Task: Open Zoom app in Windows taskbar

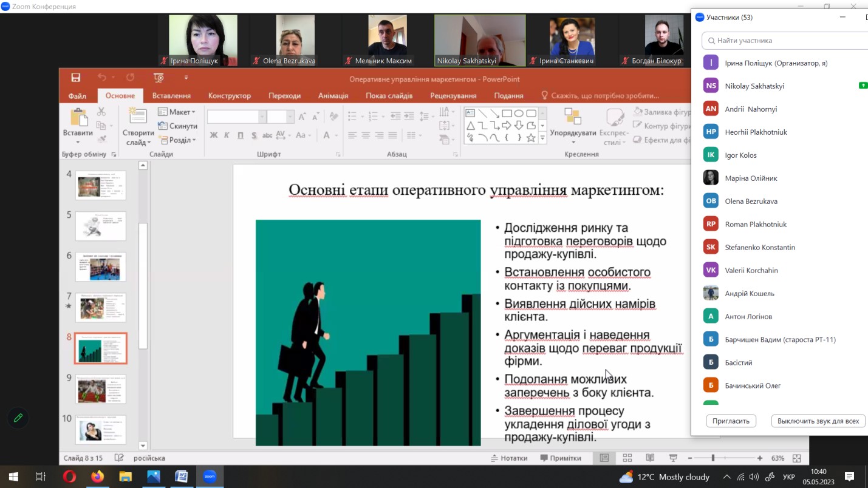Action: 210,476
